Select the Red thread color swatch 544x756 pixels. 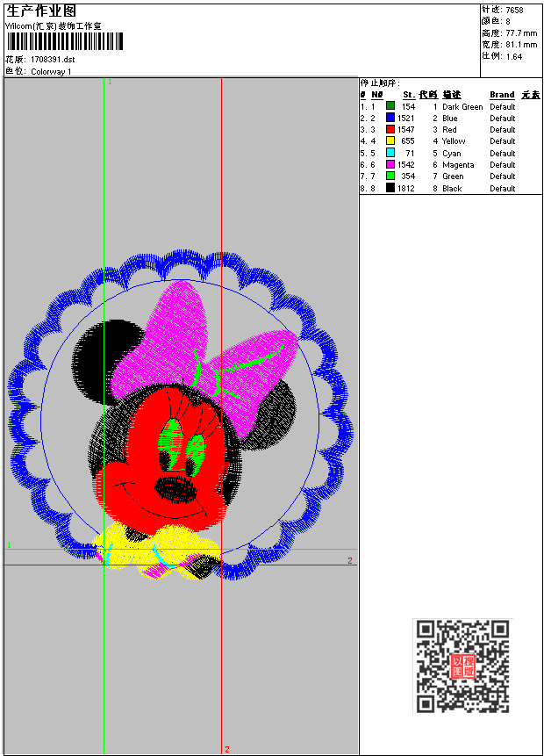(x=390, y=129)
